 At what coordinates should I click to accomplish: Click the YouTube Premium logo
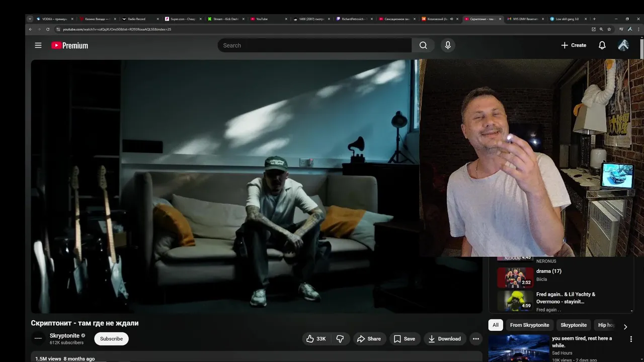coord(69,45)
